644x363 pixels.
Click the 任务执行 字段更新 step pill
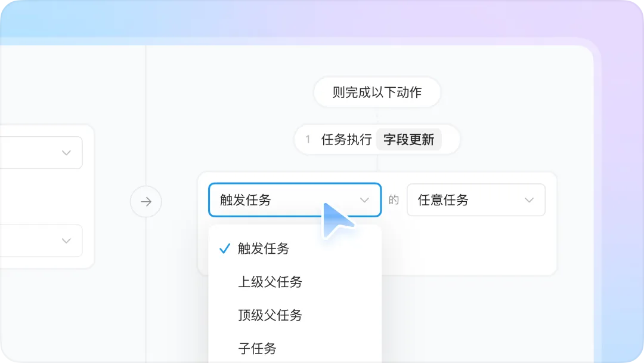point(377,140)
